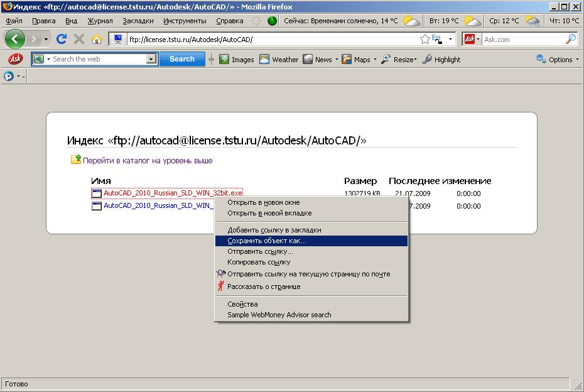Click the 32bit exe file icon

click(97, 193)
